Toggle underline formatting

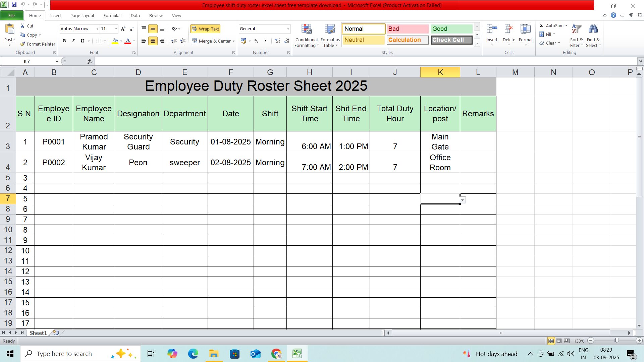pyautogui.click(x=82, y=41)
